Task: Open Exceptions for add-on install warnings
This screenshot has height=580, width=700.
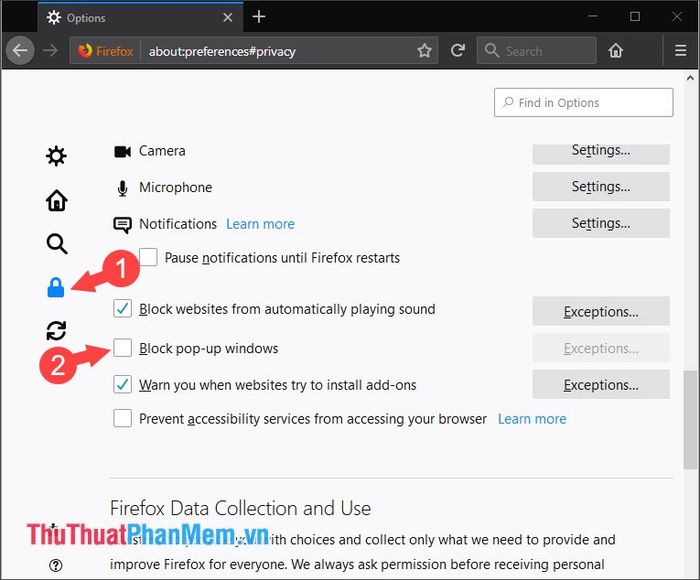Action: coord(601,384)
